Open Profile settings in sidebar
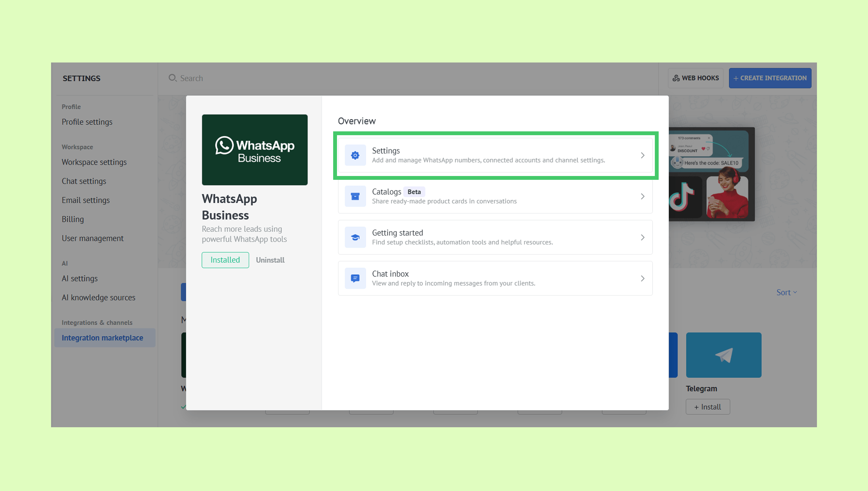 pyautogui.click(x=87, y=122)
